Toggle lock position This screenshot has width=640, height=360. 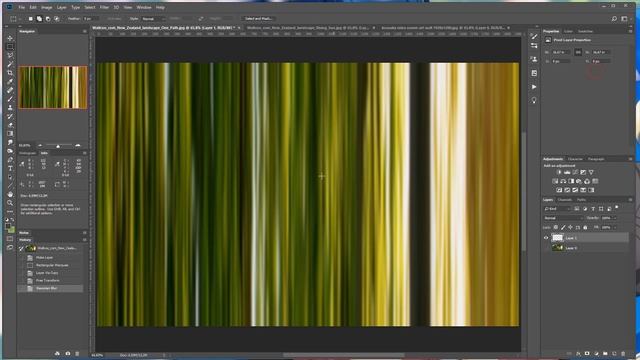(570, 227)
